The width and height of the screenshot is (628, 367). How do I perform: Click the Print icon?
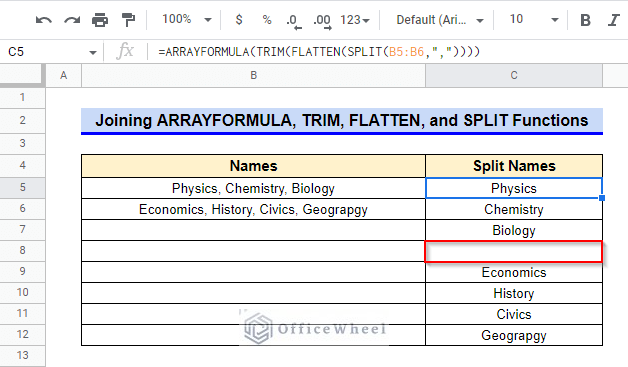[100, 20]
